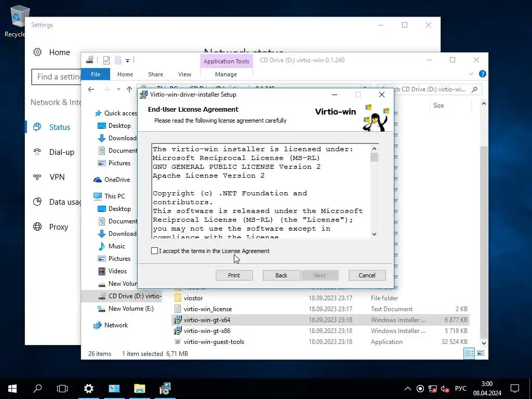
Task: Open Videos folder under This PC
Action: point(113,271)
